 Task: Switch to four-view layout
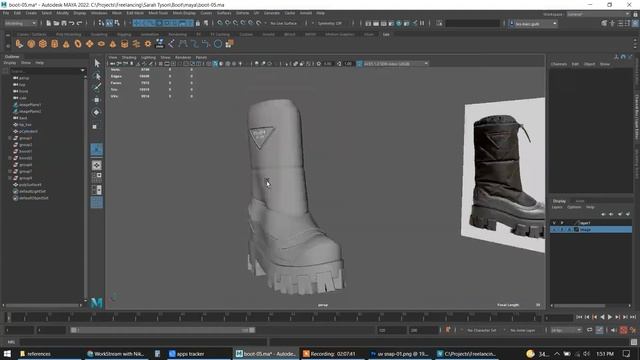(97, 177)
